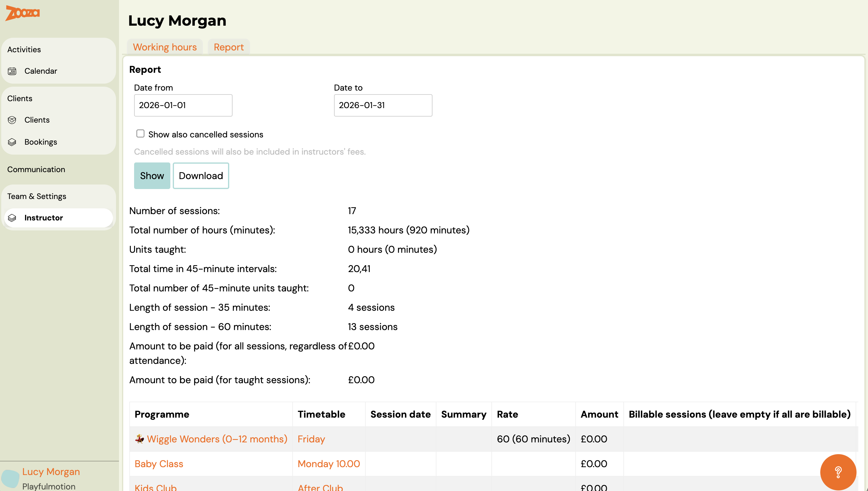Enable Show also cancelled sessions checkbox

(x=140, y=133)
